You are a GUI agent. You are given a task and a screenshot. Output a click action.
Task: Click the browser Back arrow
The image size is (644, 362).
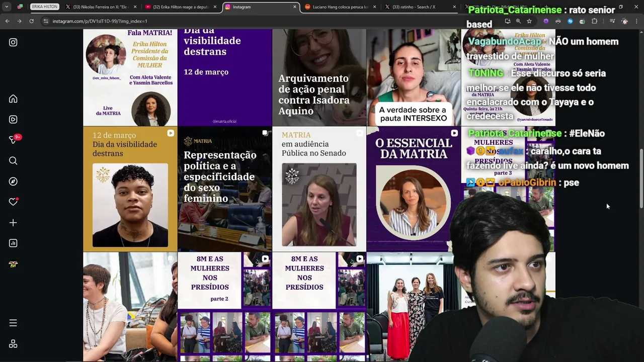(7, 21)
